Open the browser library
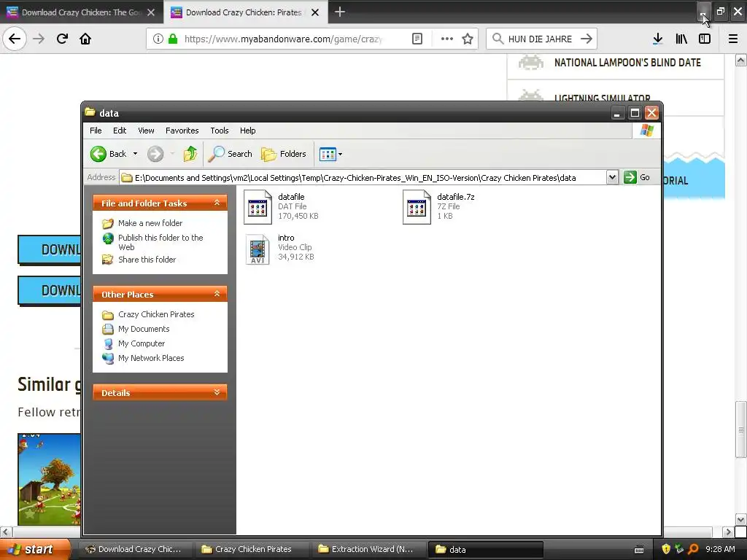747x560 pixels. click(681, 39)
